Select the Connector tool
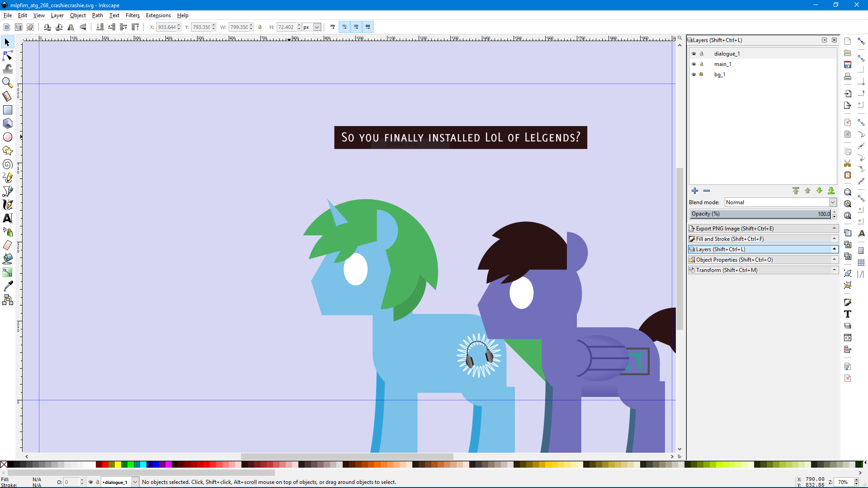Image resolution: width=868 pixels, height=488 pixels. (8, 300)
